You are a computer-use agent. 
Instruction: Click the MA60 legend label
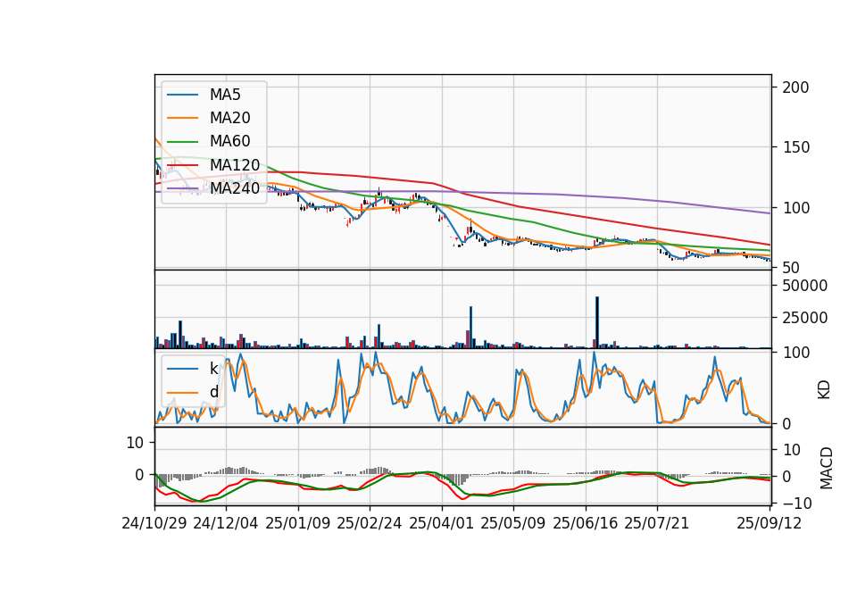pyautogui.click(x=229, y=141)
